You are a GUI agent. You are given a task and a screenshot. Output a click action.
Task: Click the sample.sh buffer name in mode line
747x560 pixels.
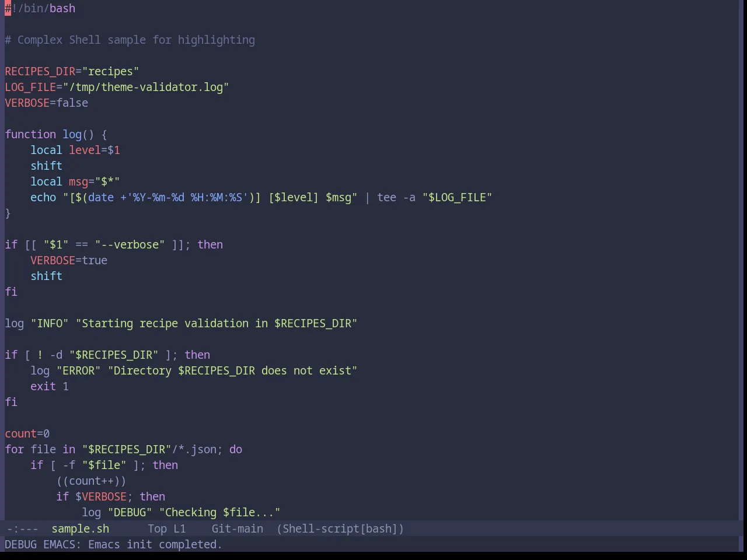pyautogui.click(x=80, y=528)
